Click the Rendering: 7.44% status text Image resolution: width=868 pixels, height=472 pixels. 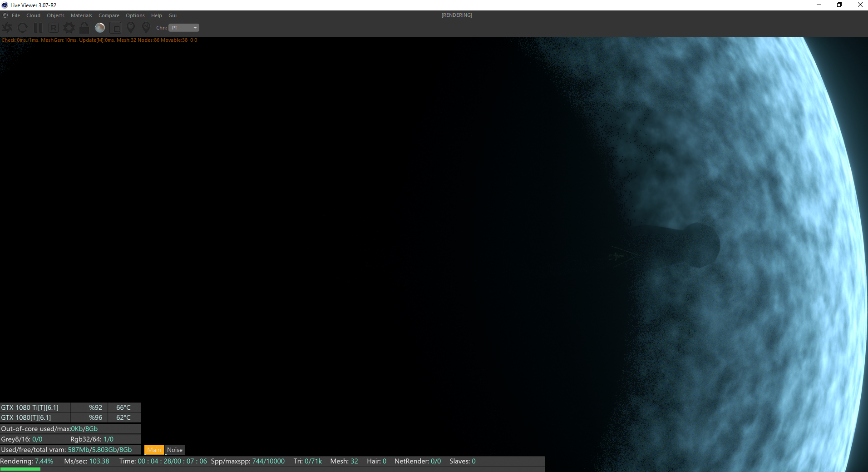27,461
